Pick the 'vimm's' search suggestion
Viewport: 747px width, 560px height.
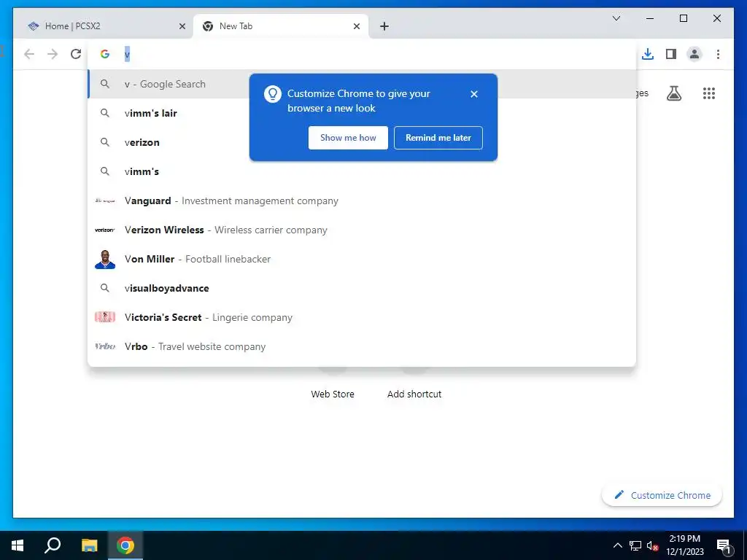point(363,171)
